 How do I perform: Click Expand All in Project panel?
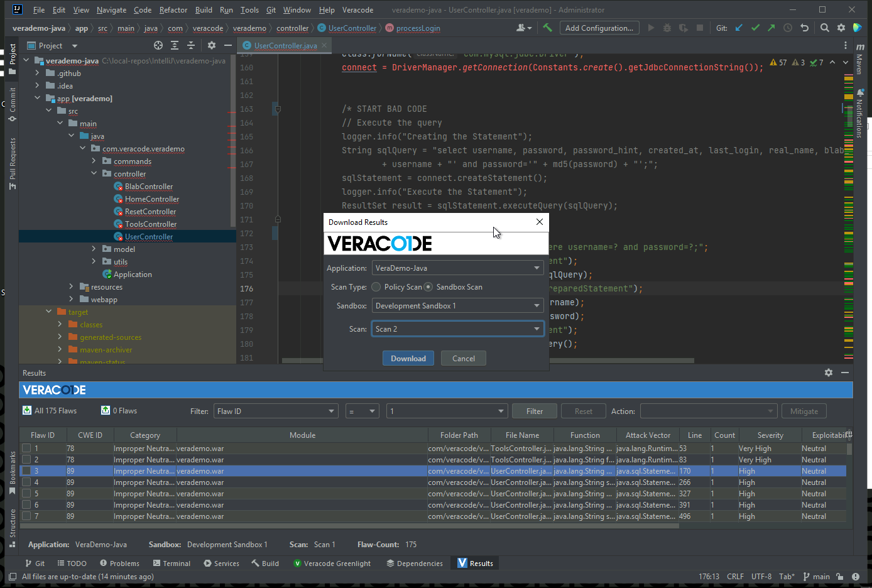(175, 45)
